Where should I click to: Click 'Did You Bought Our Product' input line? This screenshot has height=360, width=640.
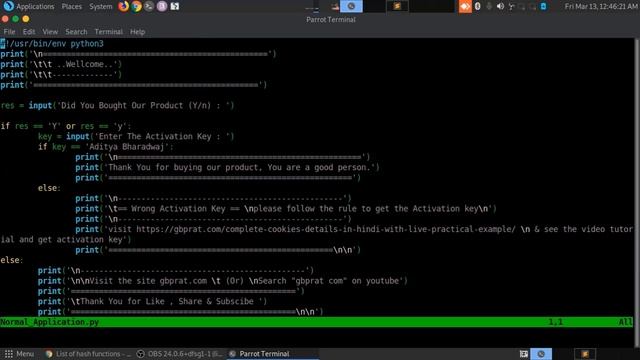(118, 105)
